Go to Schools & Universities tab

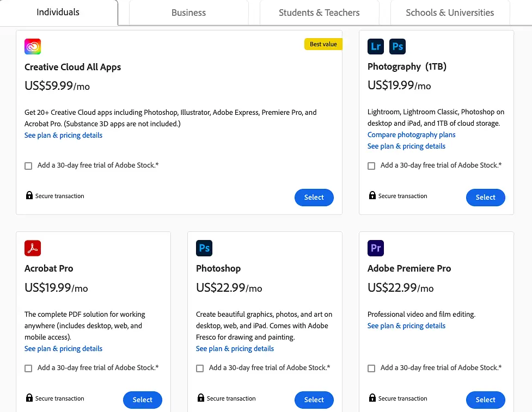pyautogui.click(x=450, y=13)
